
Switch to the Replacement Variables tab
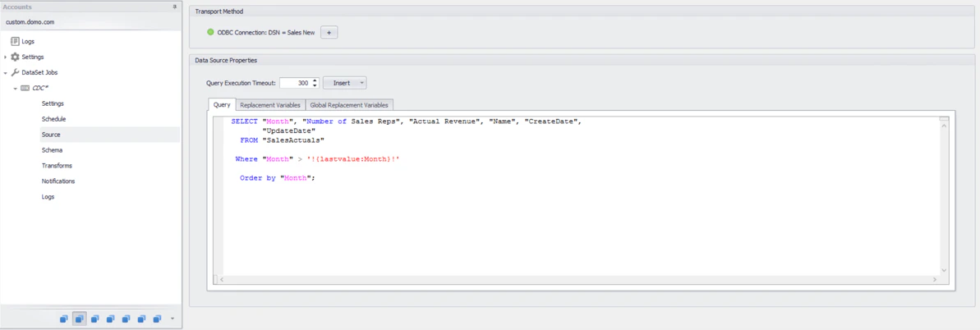pos(270,105)
